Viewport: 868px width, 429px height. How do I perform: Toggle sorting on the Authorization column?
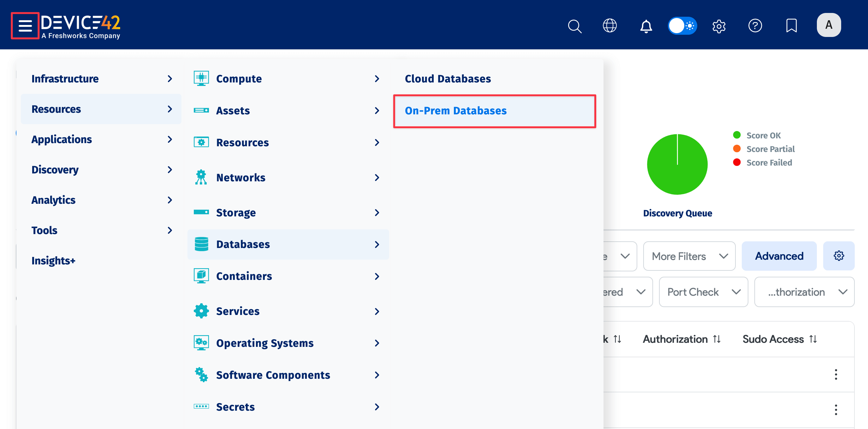(x=716, y=339)
